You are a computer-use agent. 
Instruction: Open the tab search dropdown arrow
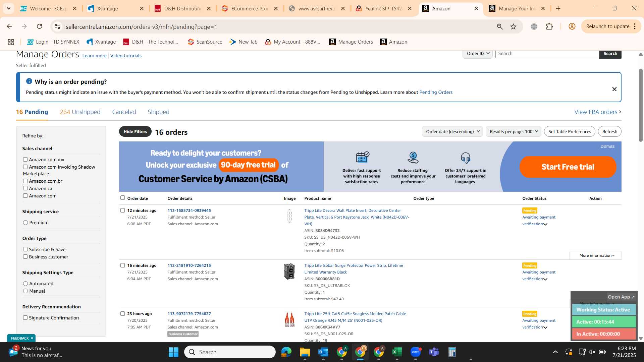(x=8, y=8)
